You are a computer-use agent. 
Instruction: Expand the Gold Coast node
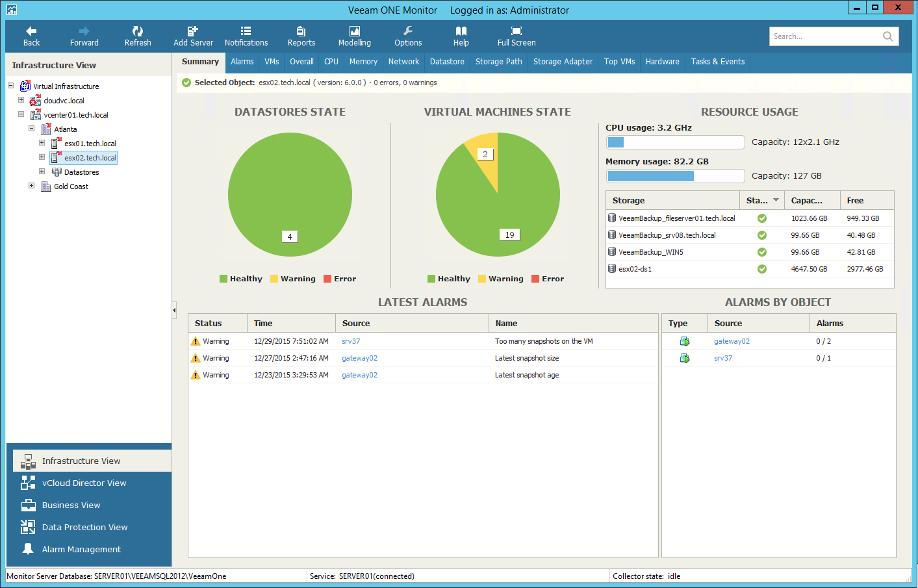(31, 186)
